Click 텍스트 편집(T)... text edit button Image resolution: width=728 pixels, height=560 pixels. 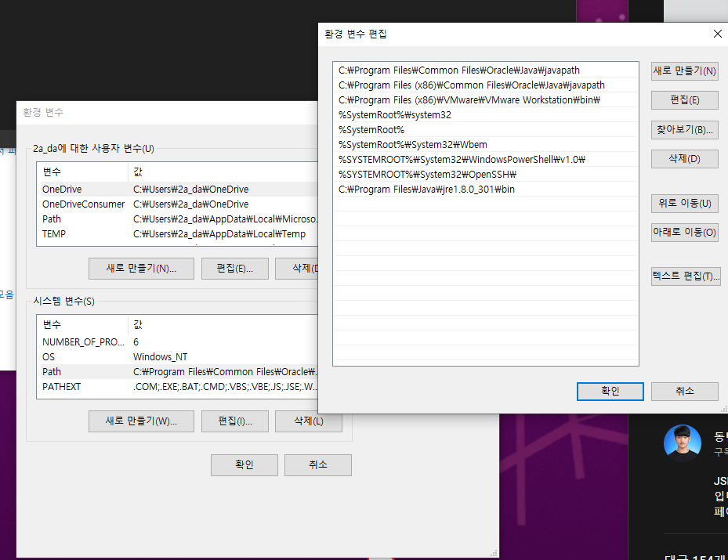coord(686,276)
